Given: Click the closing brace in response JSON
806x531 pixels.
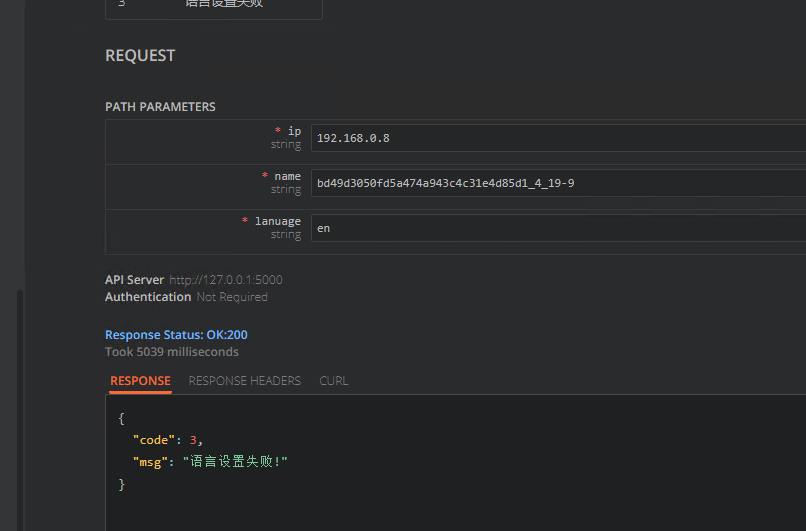Looking at the screenshot, I should pyautogui.click(x=122, y=484).
